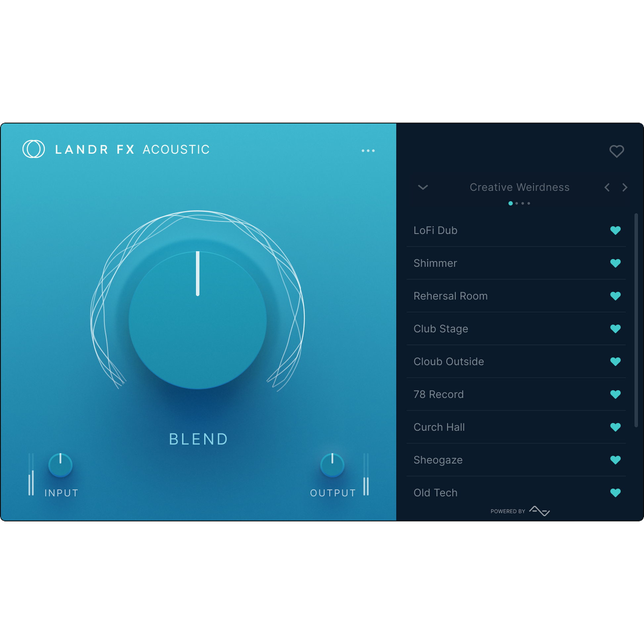
Task: Toggle favorite heart for Shimmer
Action: (615, 263)
